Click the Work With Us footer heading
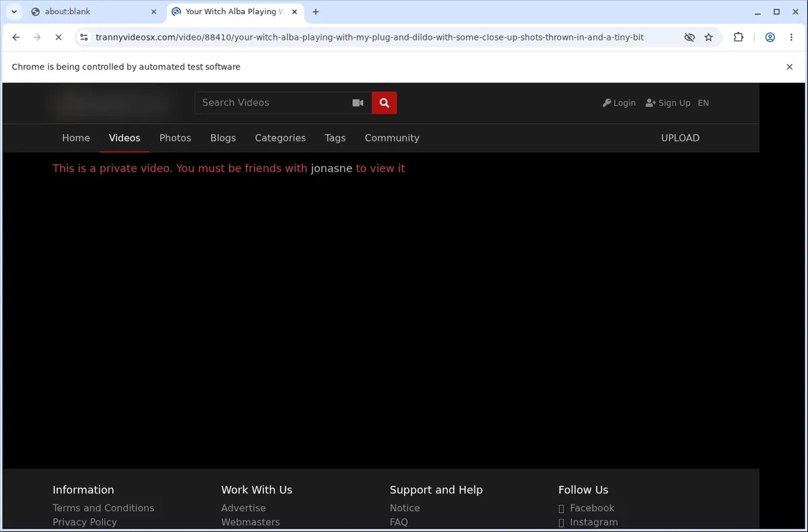Screen dimensions: 808x532 [257, 490]
